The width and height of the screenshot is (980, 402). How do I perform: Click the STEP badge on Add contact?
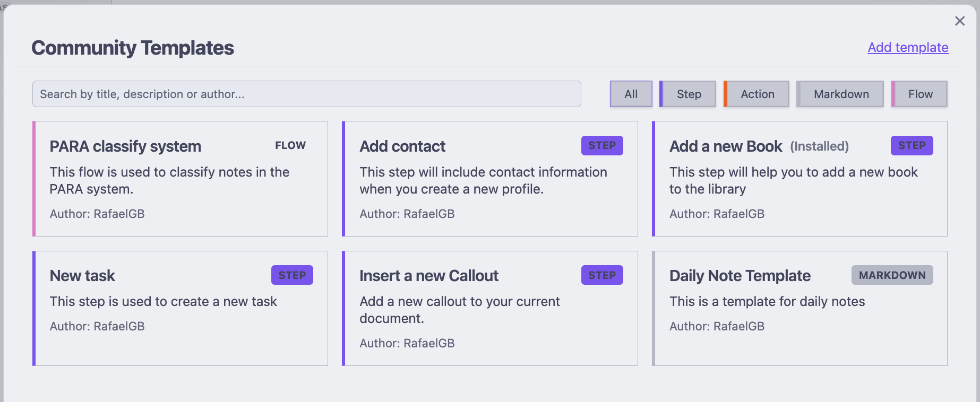pyautogui.click(x=602, y=145)
